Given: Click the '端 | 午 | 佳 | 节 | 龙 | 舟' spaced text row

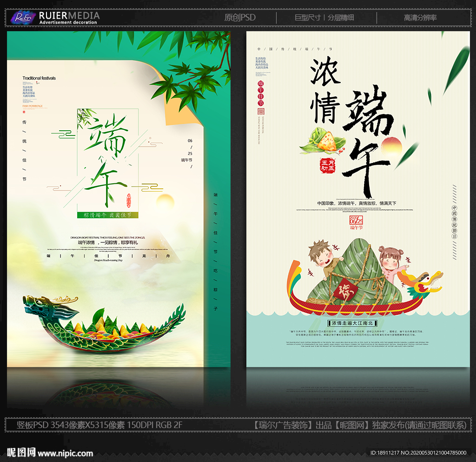Looking at the screenshot, I should coord(108,256).
